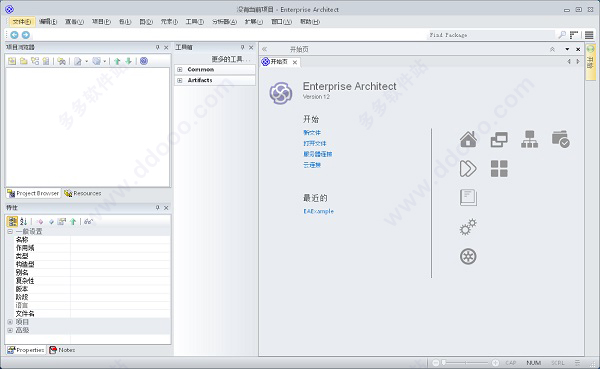Switch to the Resources tab
This screenshot has width=600, height=369.
(83, 193)
